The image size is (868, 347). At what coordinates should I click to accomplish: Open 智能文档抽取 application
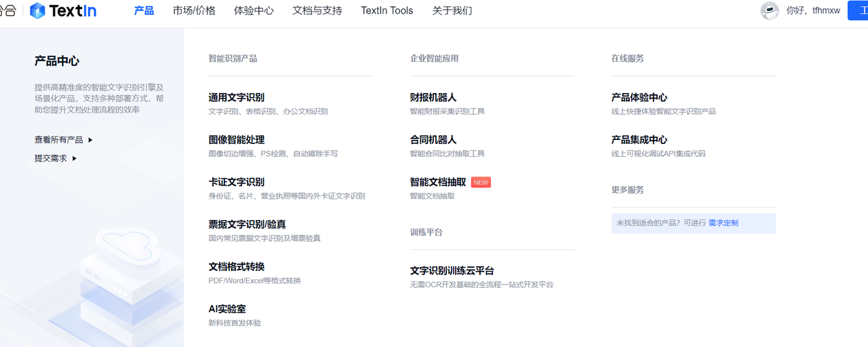(x=438, y=182)
